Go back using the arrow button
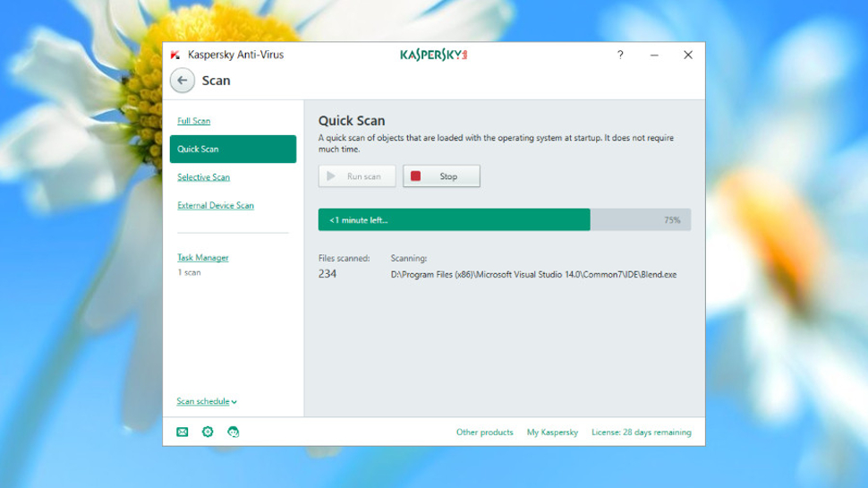This screenshot has width=868, height=488. point(183,81)
